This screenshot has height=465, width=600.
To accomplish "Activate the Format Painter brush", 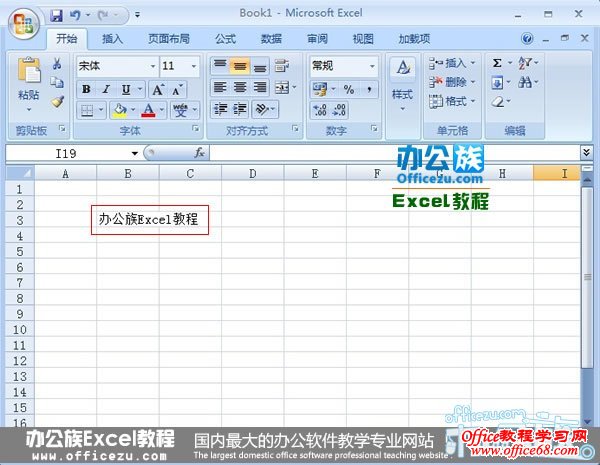I will 57,101.
